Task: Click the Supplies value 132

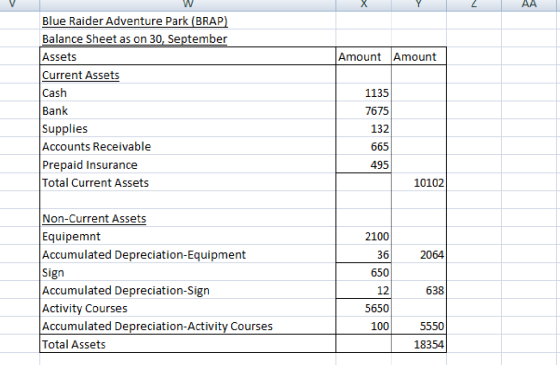Action: (364, 129)
